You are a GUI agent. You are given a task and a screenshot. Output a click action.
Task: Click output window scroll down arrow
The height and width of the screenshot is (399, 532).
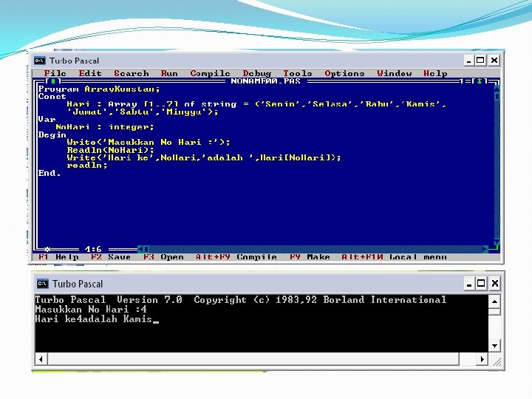(x=494, y=346)
